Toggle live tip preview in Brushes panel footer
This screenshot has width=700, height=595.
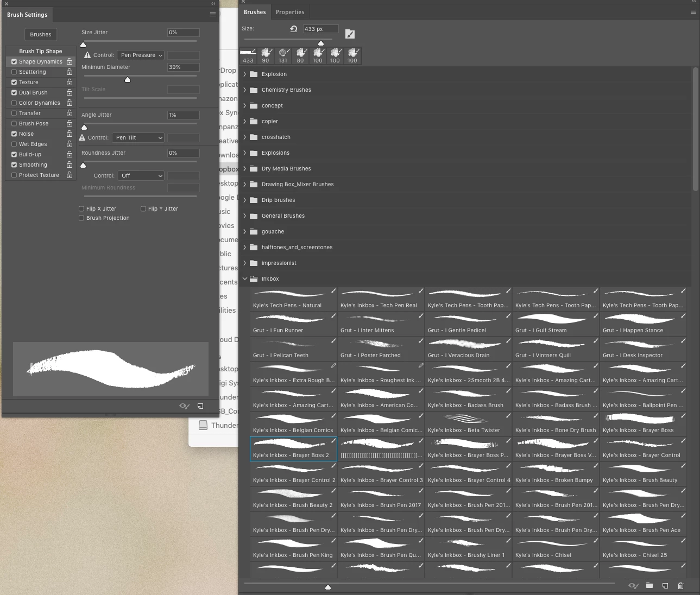(x=633, y=586)
